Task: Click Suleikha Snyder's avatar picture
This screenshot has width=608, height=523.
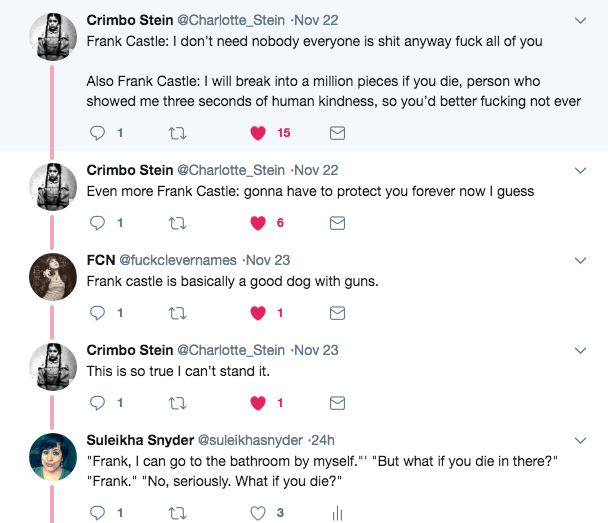Action: [47, 456]
